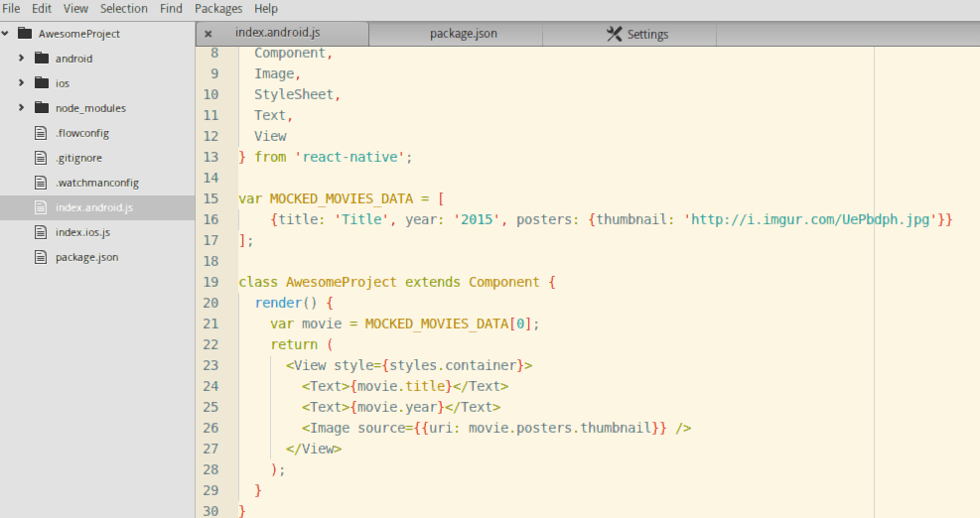The height and width of the screenshot is (518, 980).
Task: Expand the ios folder arrow
Action: pyautogui.click(x=21, y=83)
